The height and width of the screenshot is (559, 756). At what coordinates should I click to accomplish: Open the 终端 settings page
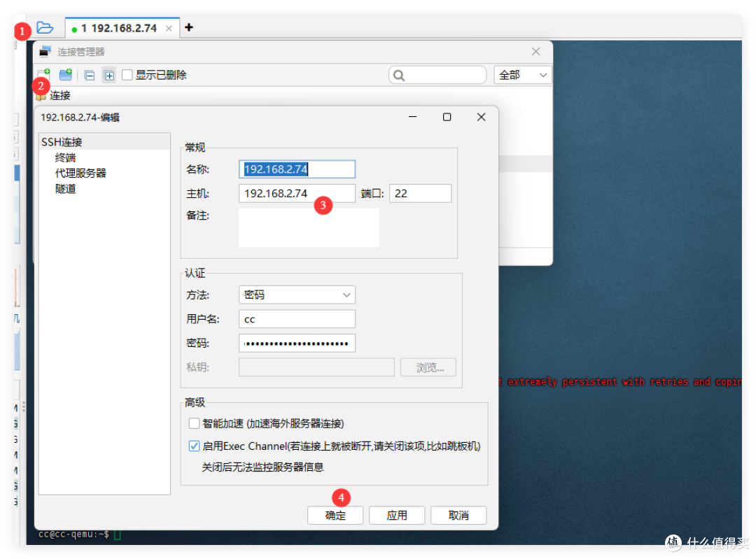(x=65, y=157)
